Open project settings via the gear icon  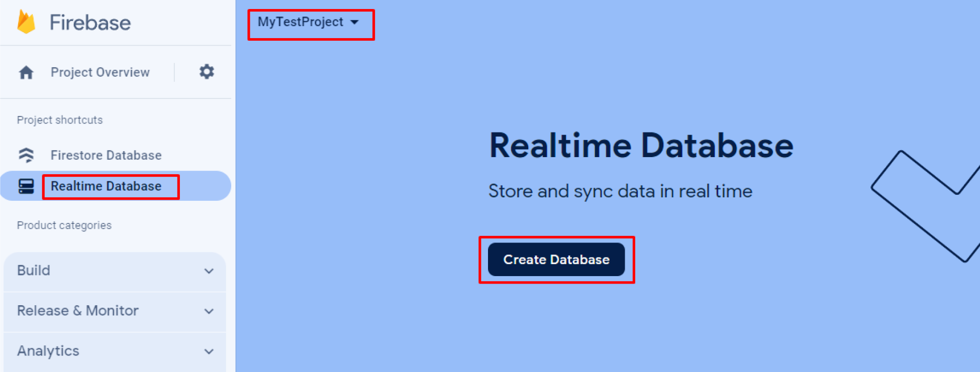point(207,72)
